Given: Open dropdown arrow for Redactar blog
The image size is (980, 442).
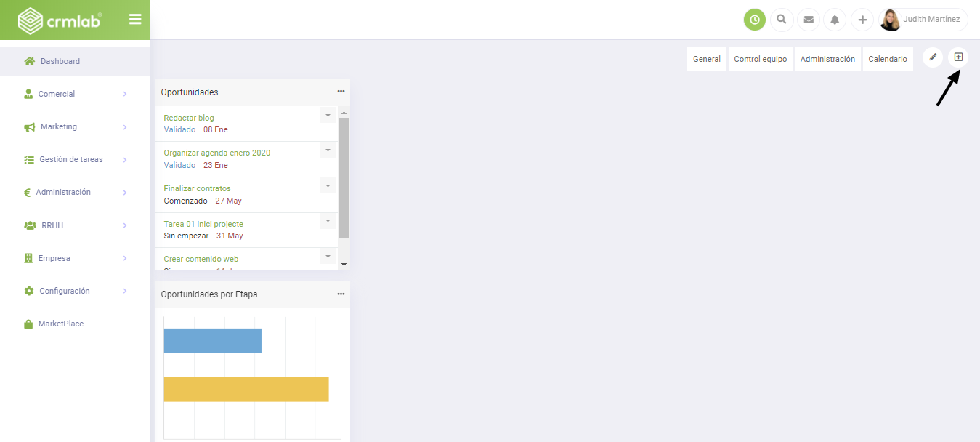Looking at the screenshot, I should (x=328, y=115).
